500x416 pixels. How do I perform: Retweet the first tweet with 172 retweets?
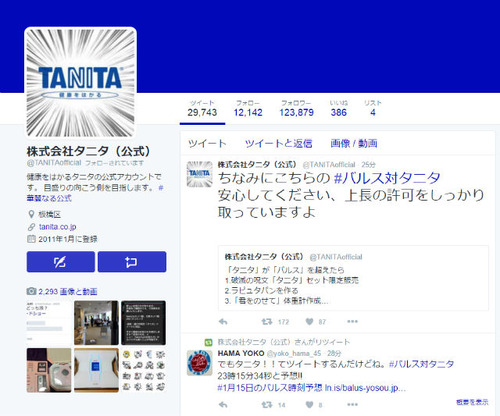(267, 322)
